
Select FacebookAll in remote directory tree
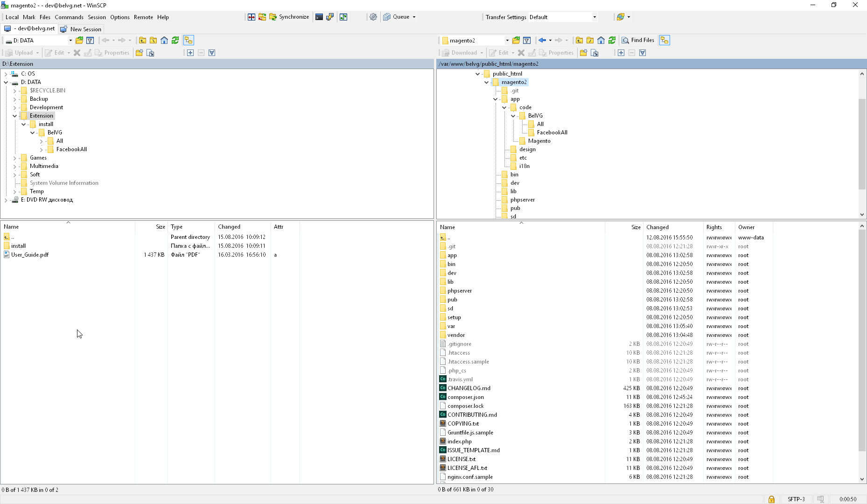click(x=552, y=133)
